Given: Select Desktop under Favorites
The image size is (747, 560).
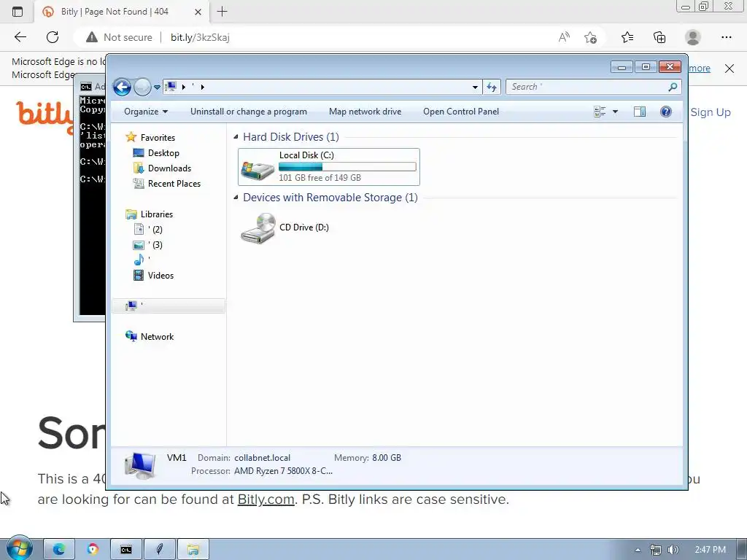Looking at the screenshot, I should pos(156,153).
